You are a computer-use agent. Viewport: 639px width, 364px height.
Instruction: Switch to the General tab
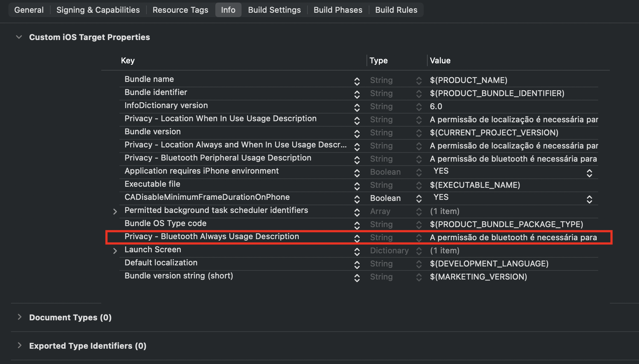(x=29, y=10)
